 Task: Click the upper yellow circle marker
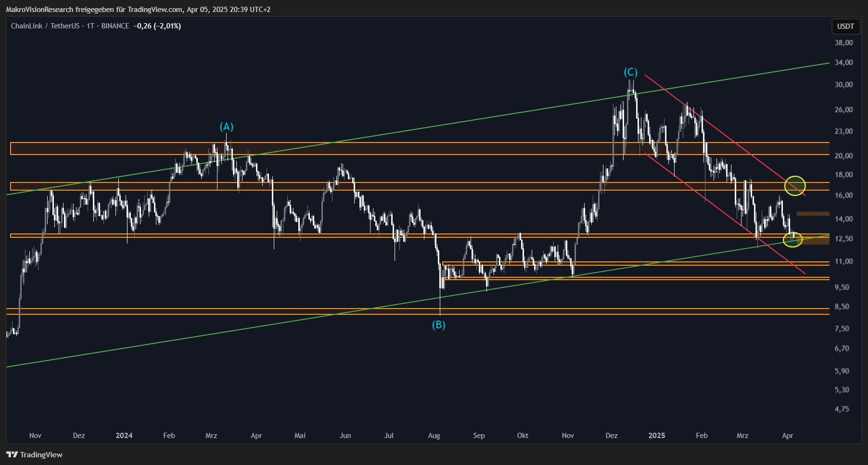coord(794,185)
